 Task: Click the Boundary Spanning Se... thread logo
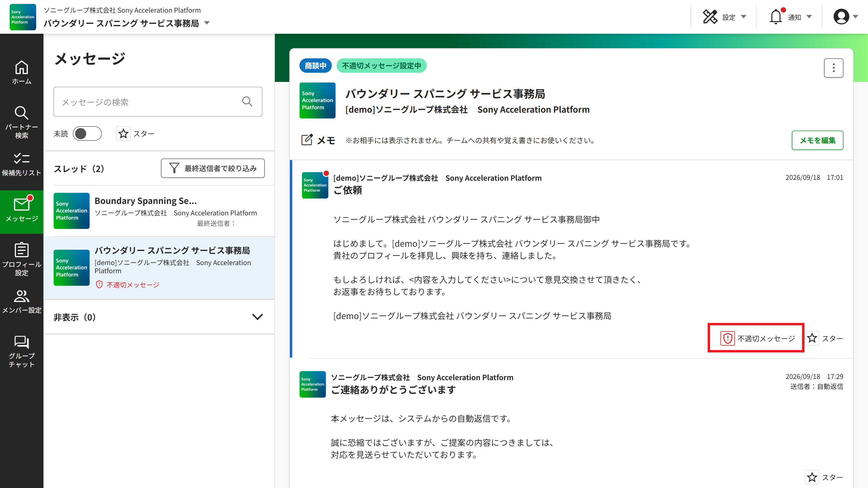[71, 211]
